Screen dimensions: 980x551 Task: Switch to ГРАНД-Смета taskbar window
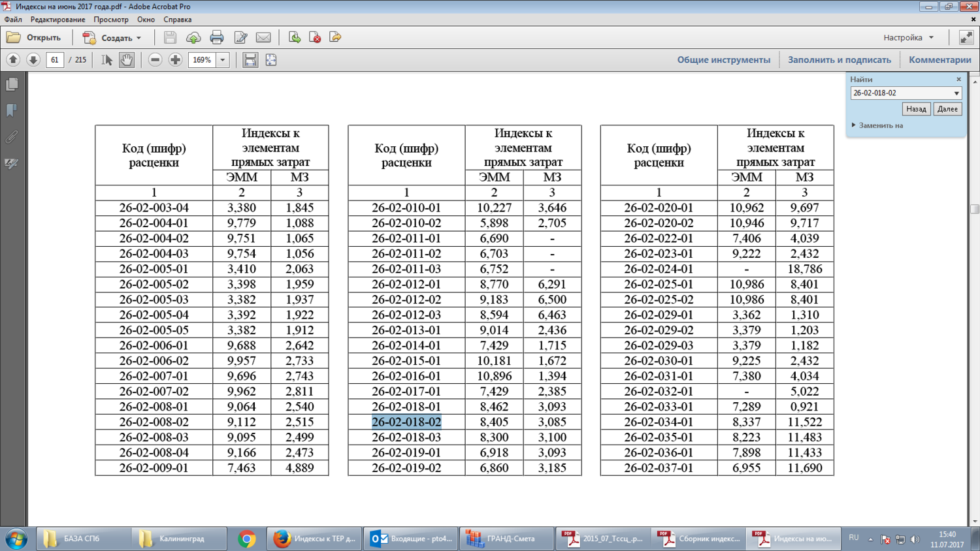[x=506, y=539]
